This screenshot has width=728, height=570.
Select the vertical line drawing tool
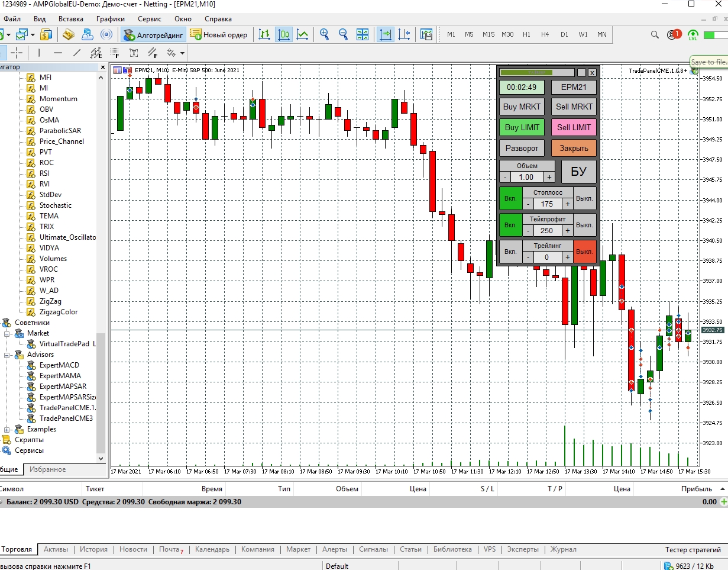coord(39,53)
